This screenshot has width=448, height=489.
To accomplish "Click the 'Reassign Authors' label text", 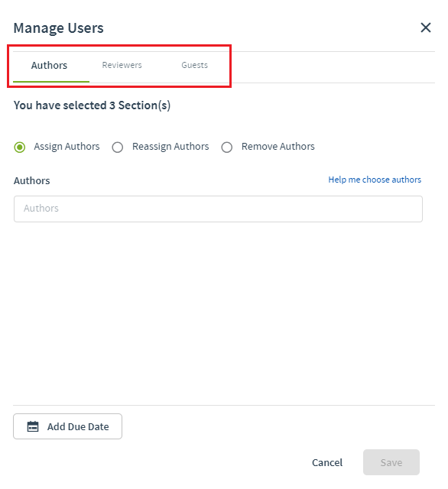I will pyautogui.click(x=170, y=146).
